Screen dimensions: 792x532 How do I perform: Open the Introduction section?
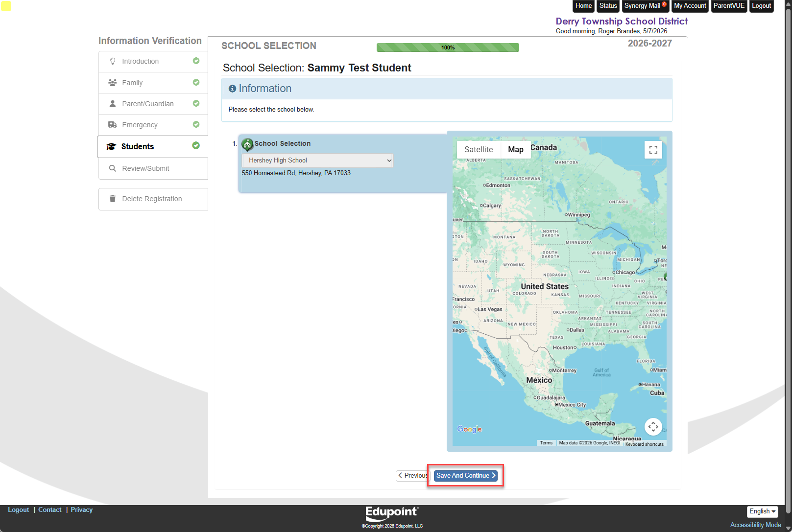click(x=153, y=61)
